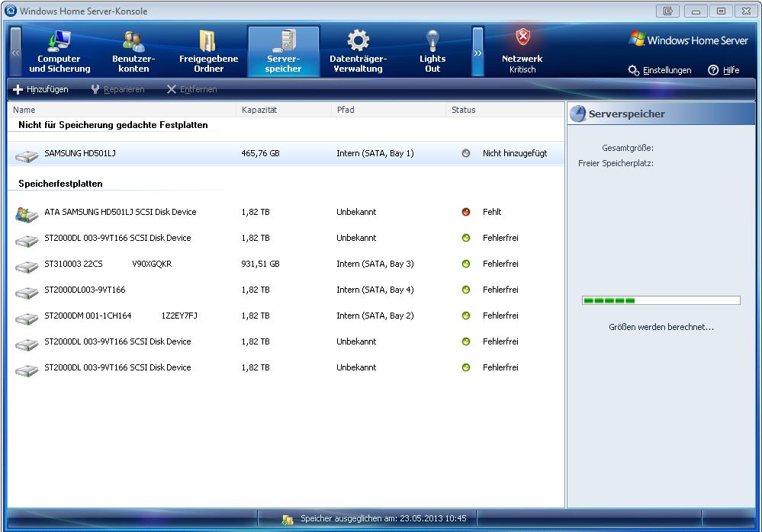Click the pie icon in Serverspeicher panel header
Viewport: 762px width, 532px height.
coord(578,114)
